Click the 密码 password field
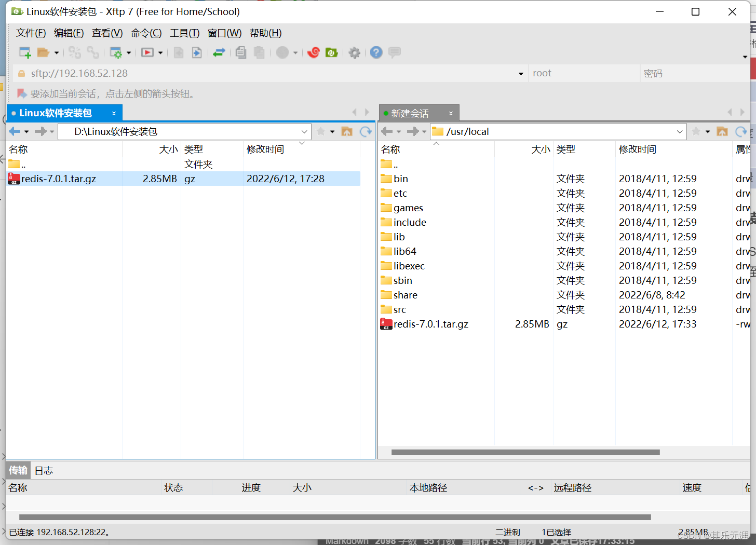The image size is (756, 545). coord(695,73)
